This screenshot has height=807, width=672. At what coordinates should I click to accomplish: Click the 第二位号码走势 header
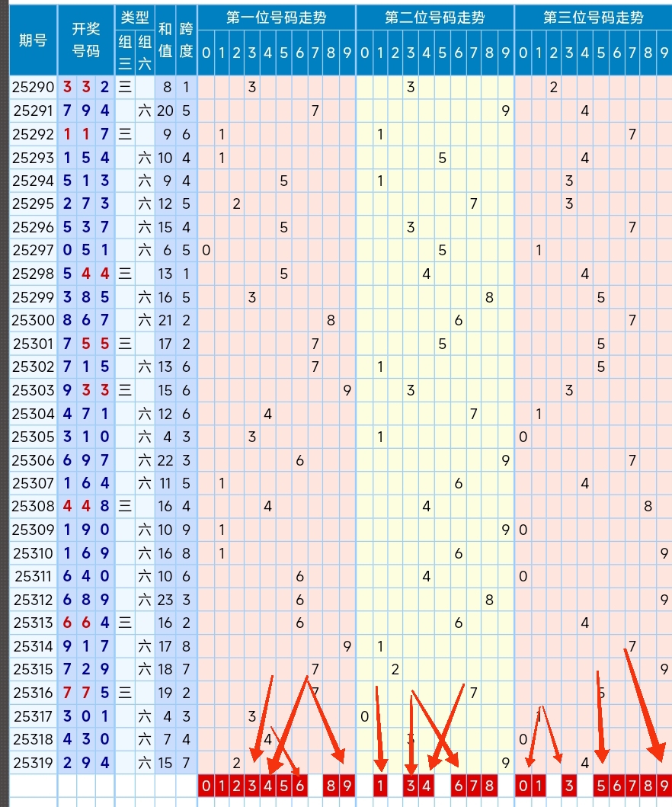coord(435,18)
